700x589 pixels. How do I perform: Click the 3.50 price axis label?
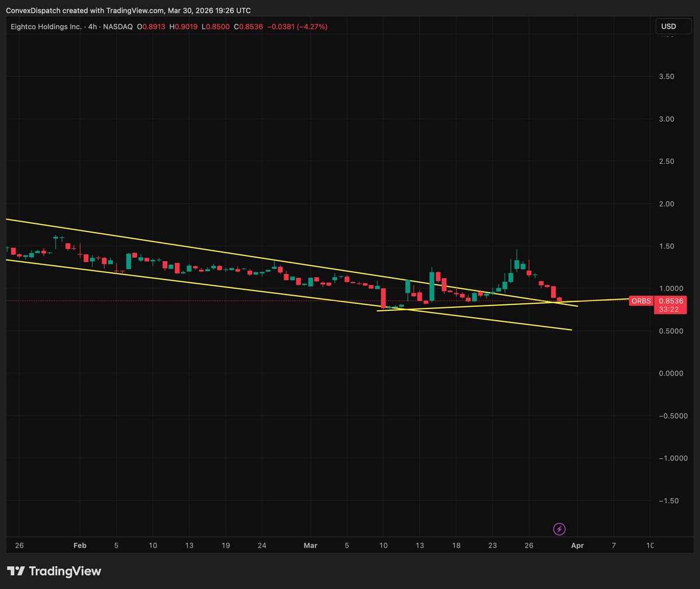(666, 76)
